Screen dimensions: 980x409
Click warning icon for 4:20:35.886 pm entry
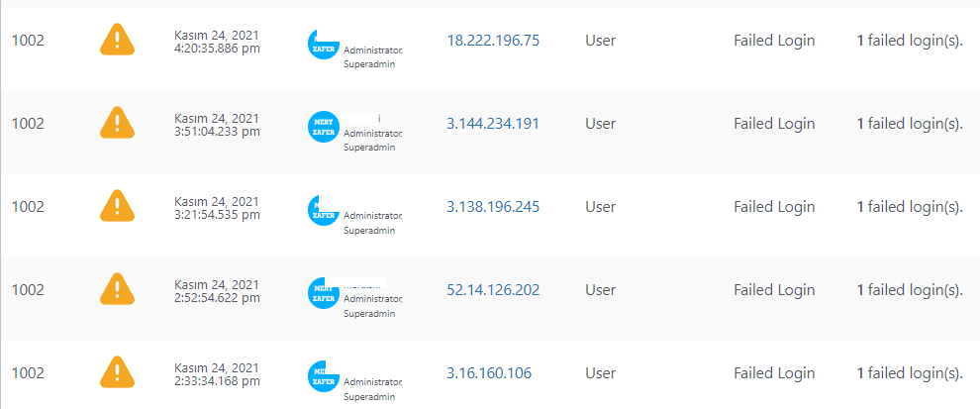pyautogui.click(x=117, y=40)
